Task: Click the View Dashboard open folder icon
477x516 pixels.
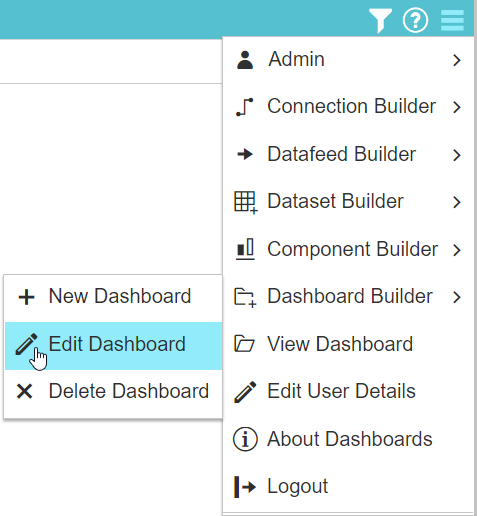Action: [x=245, y=344]
